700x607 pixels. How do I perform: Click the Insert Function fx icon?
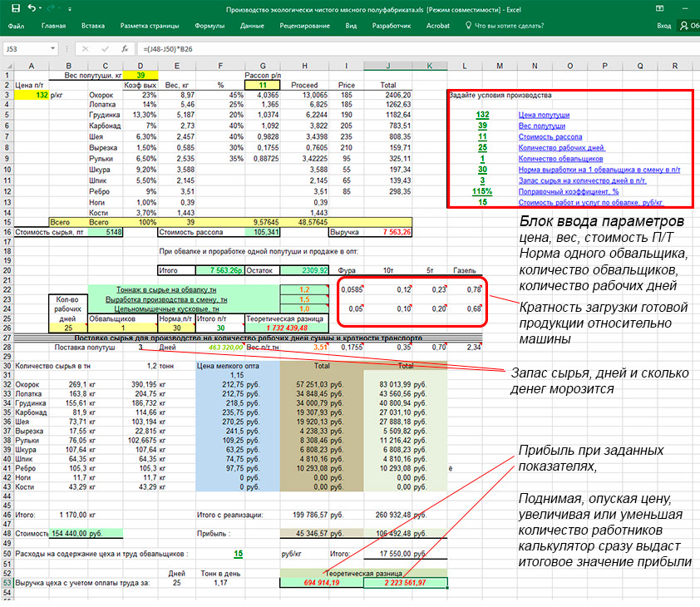click(124, 49)
